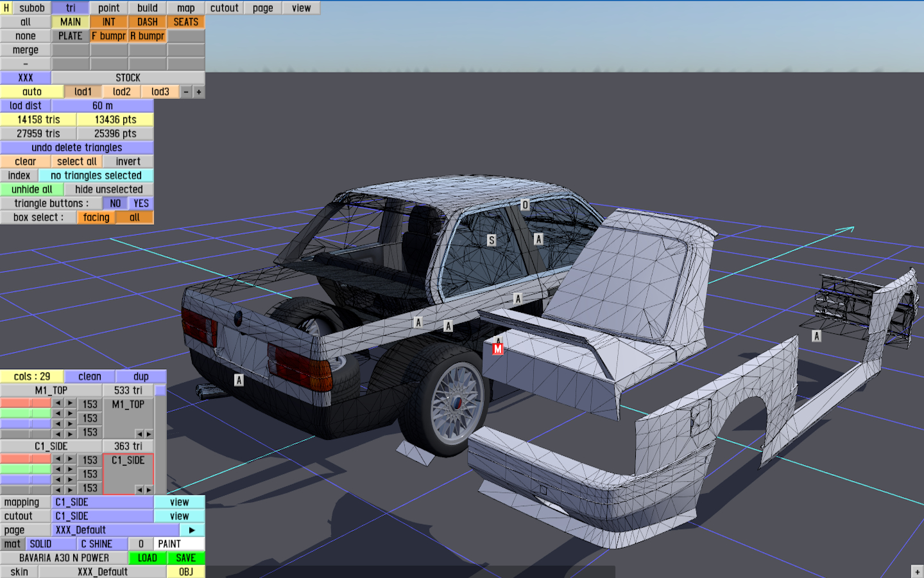The image size is (924, 578).
Task: Click the red M marker in the viewport
Action: tap(498, 349)
